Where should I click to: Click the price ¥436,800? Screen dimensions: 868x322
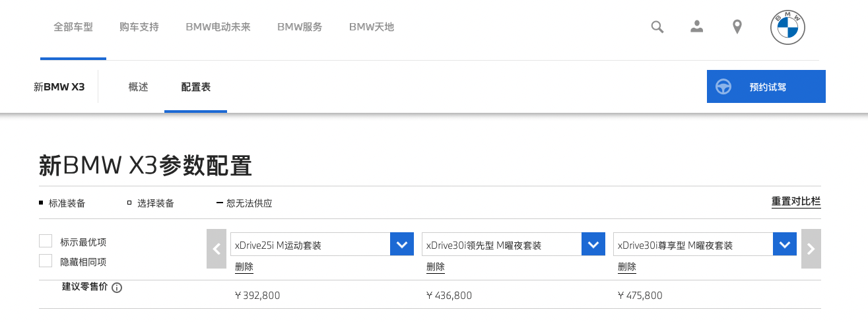click(449, 296)
